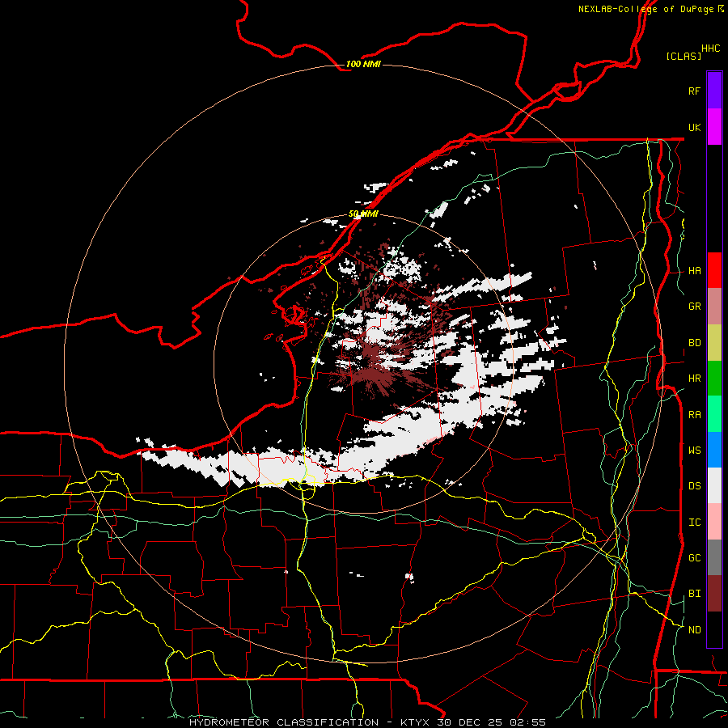The width and height of the screenshot is (728, 728).
Task: Click the 50 NMI range ring label
Action: (363, 214)
